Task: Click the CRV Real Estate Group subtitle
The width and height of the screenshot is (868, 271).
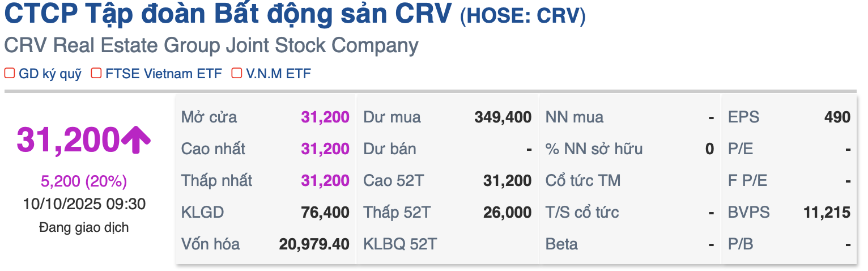Action: click(211, 46)
